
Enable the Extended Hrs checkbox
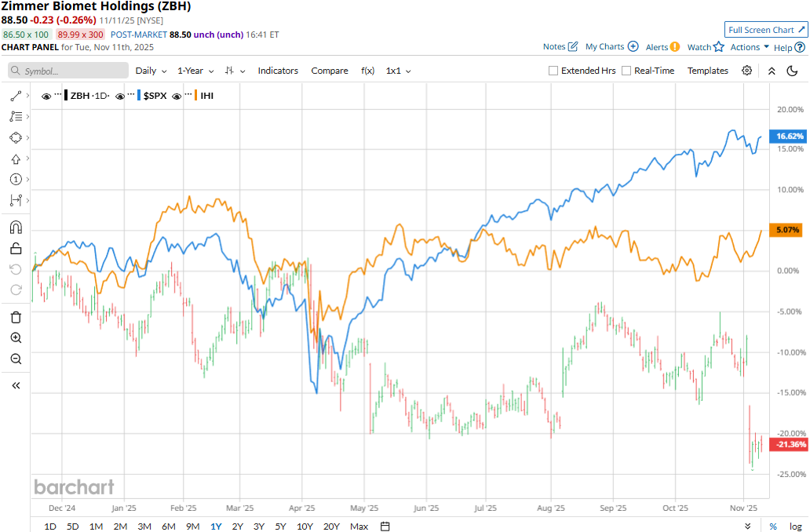pyautogui.click(x=553, y=71)
